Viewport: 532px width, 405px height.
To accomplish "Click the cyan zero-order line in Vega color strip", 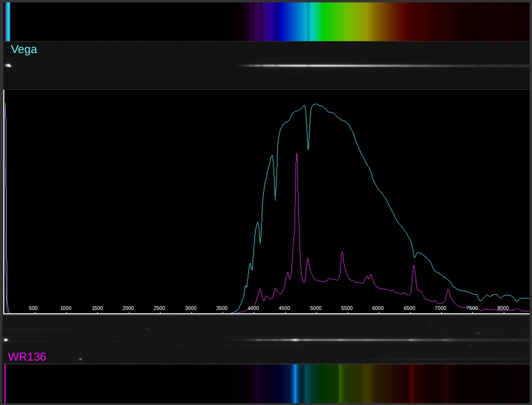I will (x=8, y=21).
